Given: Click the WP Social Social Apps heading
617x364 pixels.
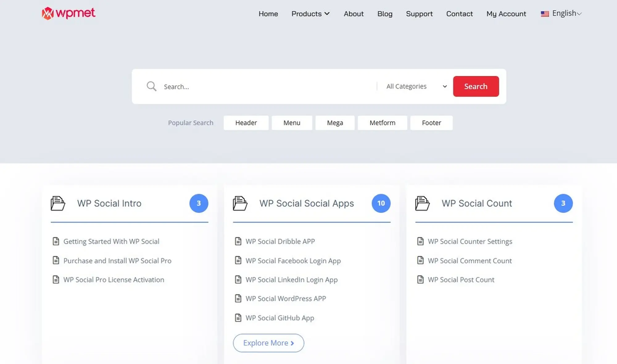Looking at the screenshot, I should (307, 204).
